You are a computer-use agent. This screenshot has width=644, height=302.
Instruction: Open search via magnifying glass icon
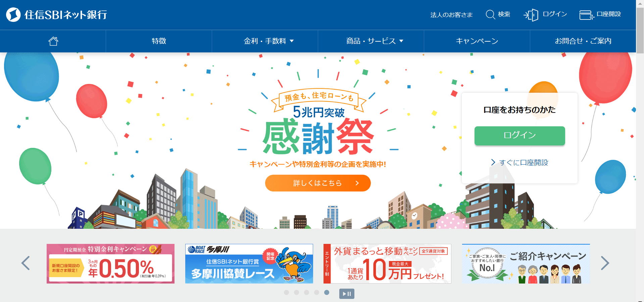point(490,14)
